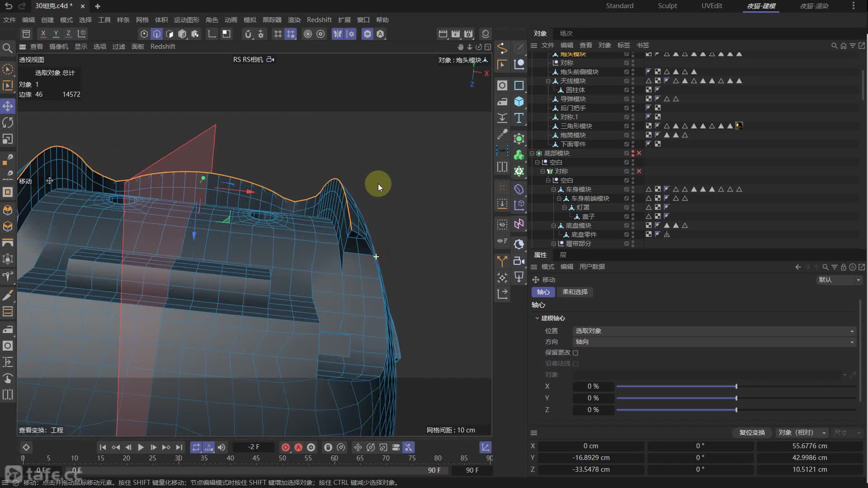Switch to the 层 tab
Image resolution: width=868 pixels, height=488 pixels.
pos(563,255)
